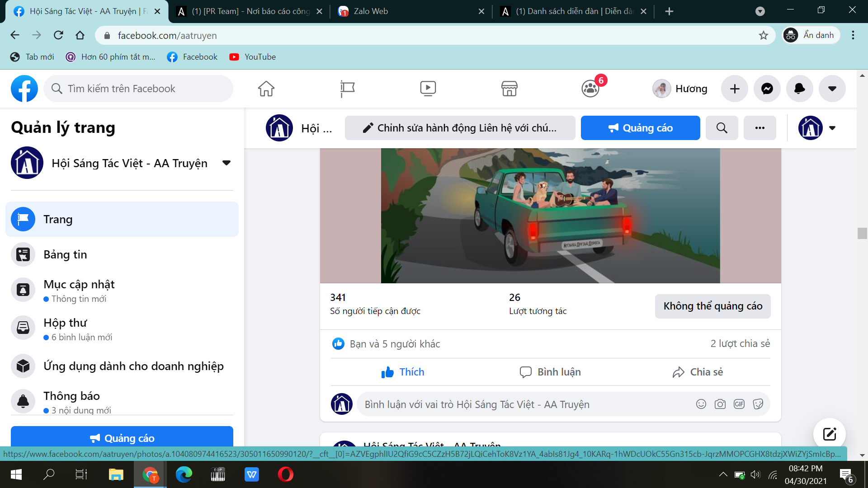Open the tab search dropdown arrow
868x488 pixels.
(760, 11)
